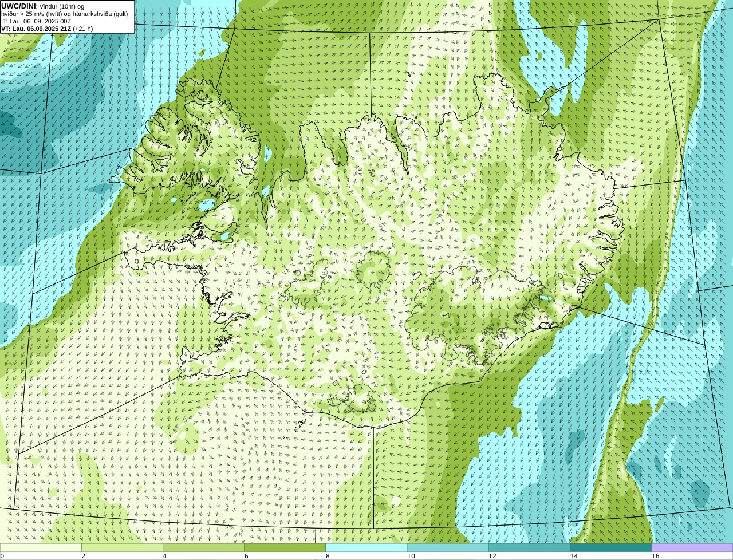Click the '6' tick label on the color scale

coord(246,556)
